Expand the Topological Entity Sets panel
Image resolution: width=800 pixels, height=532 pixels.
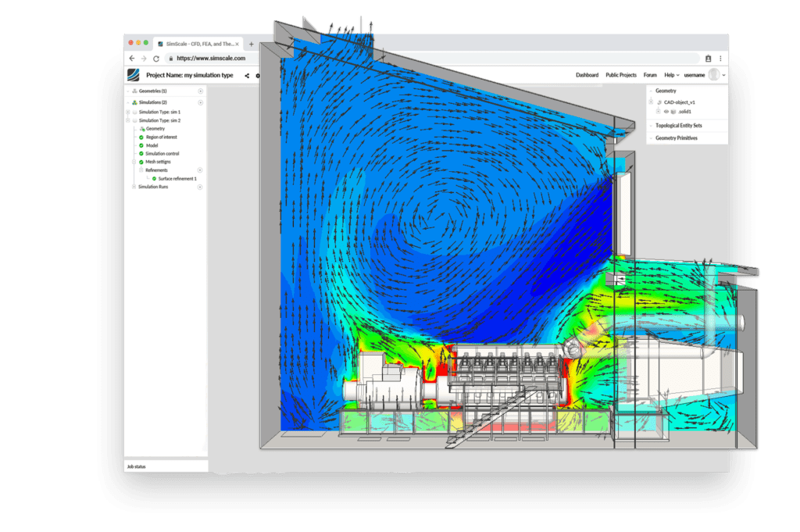[679, 126]
